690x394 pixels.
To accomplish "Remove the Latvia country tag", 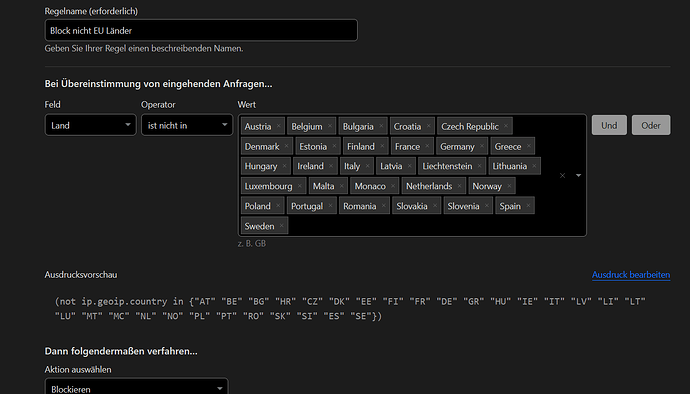I will pos(409,166).
